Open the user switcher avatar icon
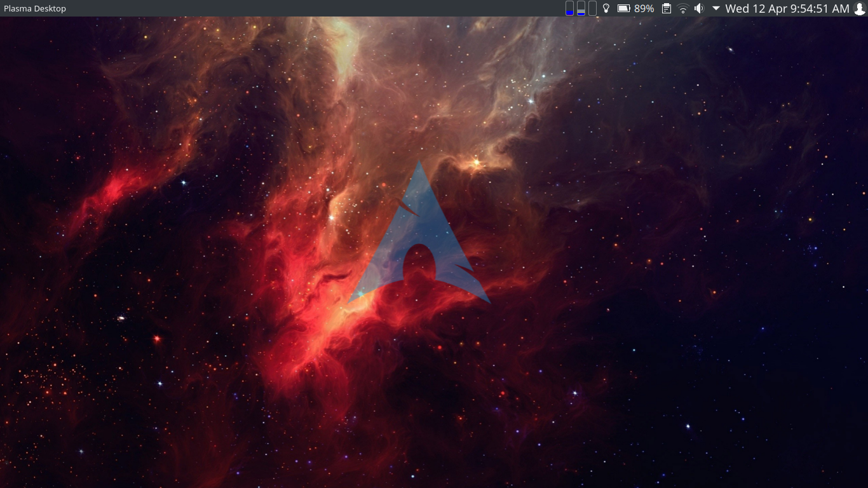 tap(860, 8)
